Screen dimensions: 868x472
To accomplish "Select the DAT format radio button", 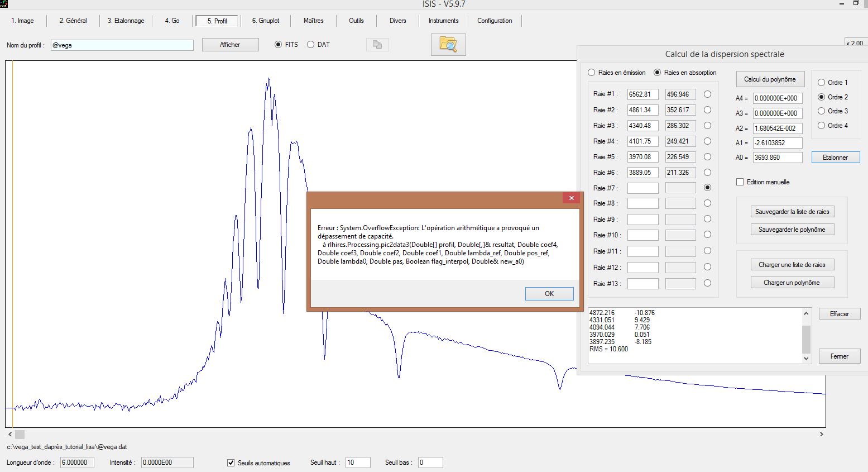I will pyautogui.click(x=311, y=45).
